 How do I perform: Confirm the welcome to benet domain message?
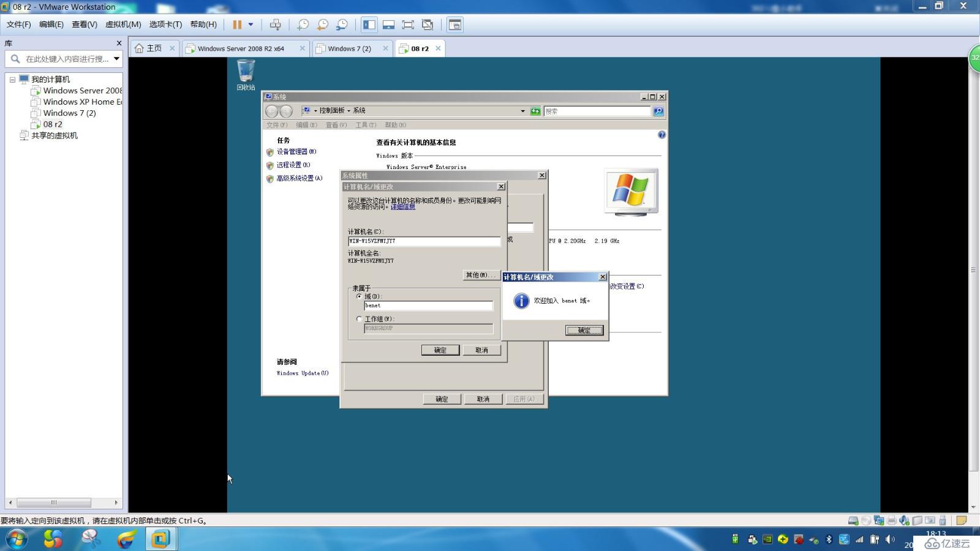584,330
